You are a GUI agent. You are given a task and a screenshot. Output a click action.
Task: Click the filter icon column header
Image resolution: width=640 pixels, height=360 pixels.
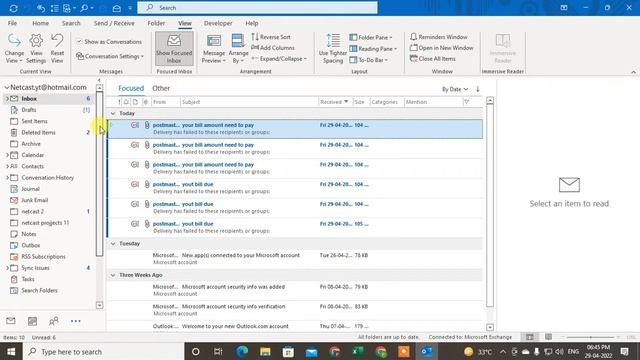coord(467,102)
